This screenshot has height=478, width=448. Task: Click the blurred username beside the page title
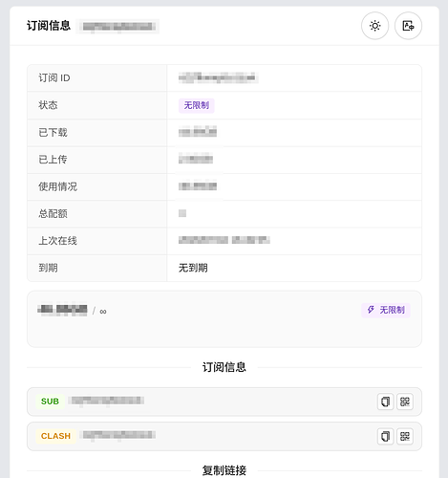[117, 27]
